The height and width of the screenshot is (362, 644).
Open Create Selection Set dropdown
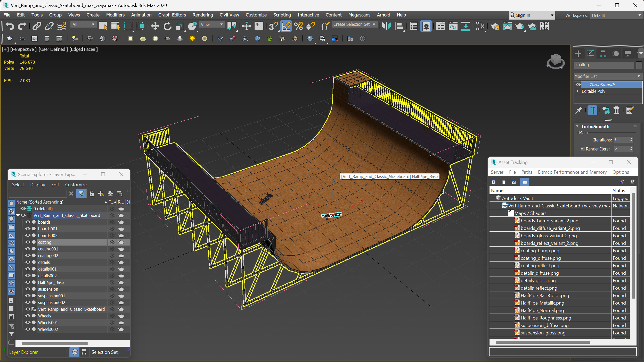pos(355,24)
